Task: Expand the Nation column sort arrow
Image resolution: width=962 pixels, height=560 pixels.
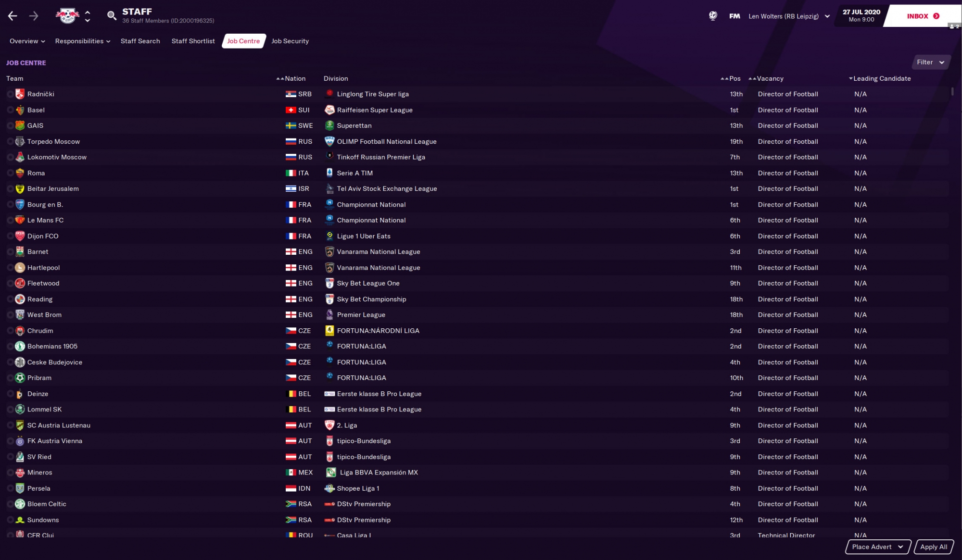Action: point(280,79)
